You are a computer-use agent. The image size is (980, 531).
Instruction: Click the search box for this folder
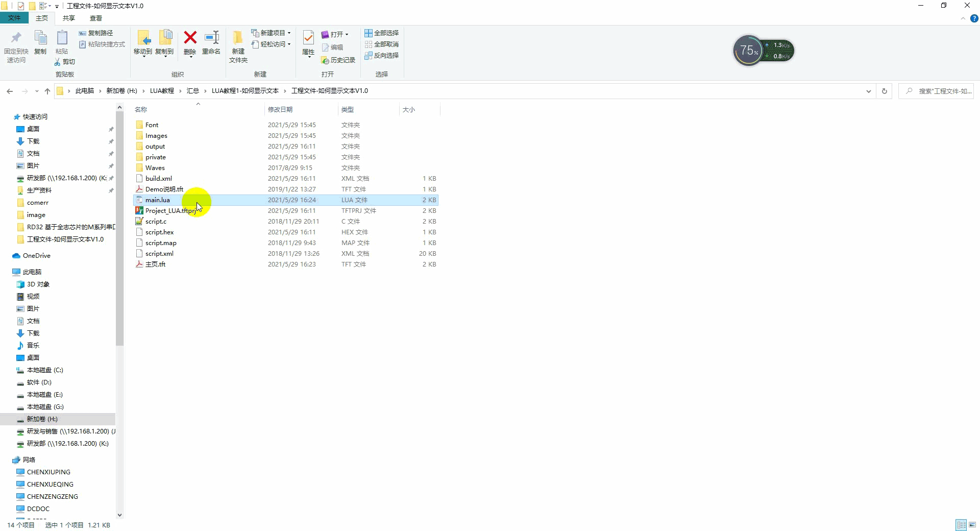pos(936,91)
